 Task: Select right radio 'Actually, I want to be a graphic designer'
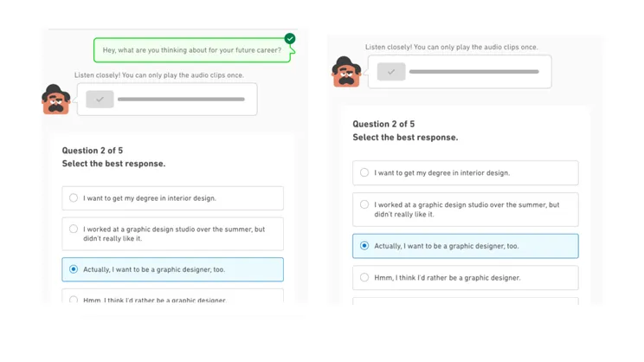364,246
